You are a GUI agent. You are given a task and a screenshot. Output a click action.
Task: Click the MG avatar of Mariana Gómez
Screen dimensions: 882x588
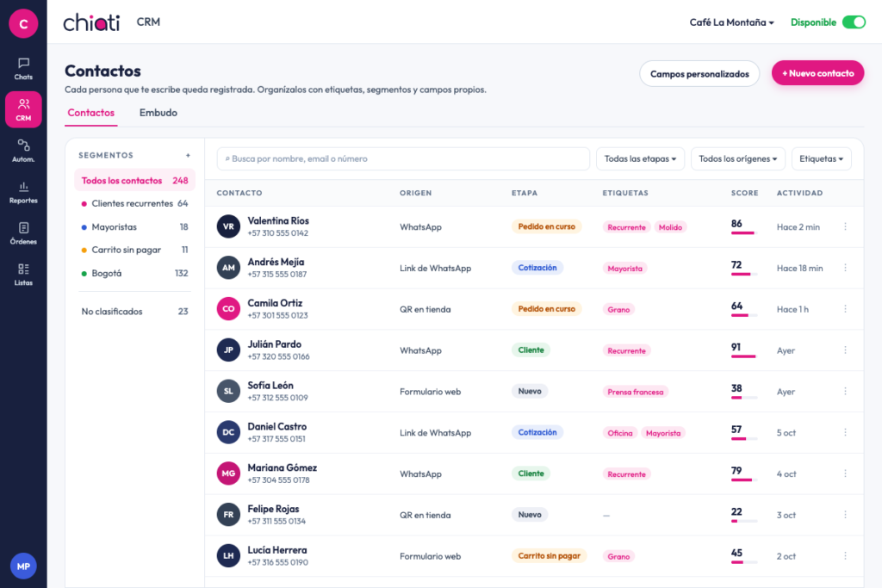[228, 473]
